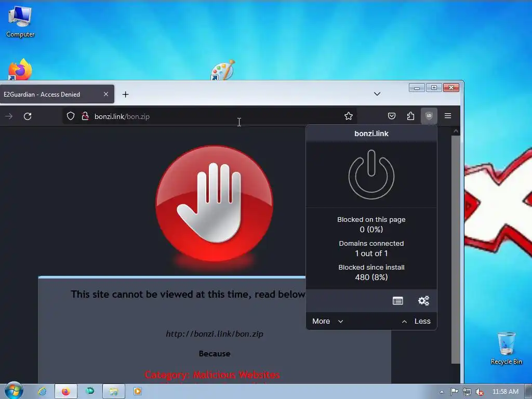Show hidden tray icons arrow
The height and width of the screenshot is (399, 532).
click(442, 392)
